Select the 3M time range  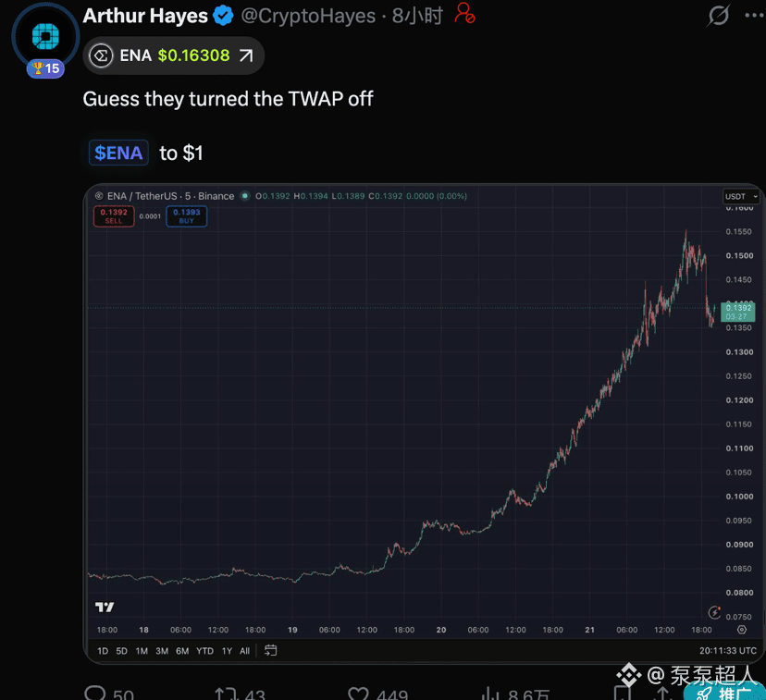pyautogui.click(x=162, y=651)
